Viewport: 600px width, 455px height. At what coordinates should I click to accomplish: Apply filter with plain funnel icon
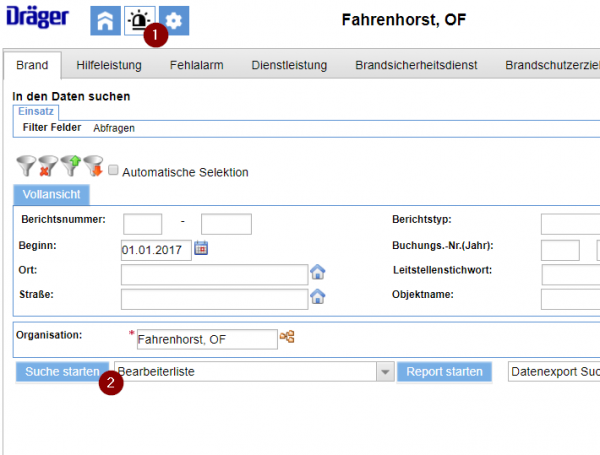click(x=26, y=166)
